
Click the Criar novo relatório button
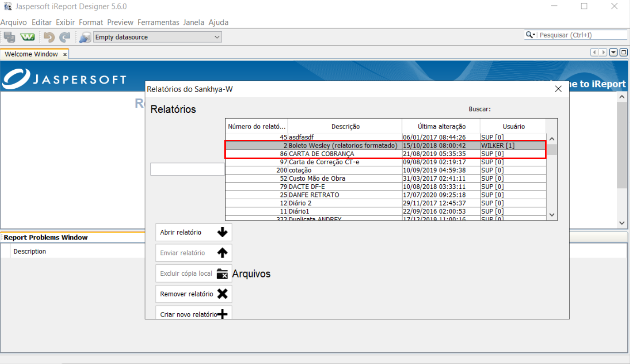tap(194, 312)
